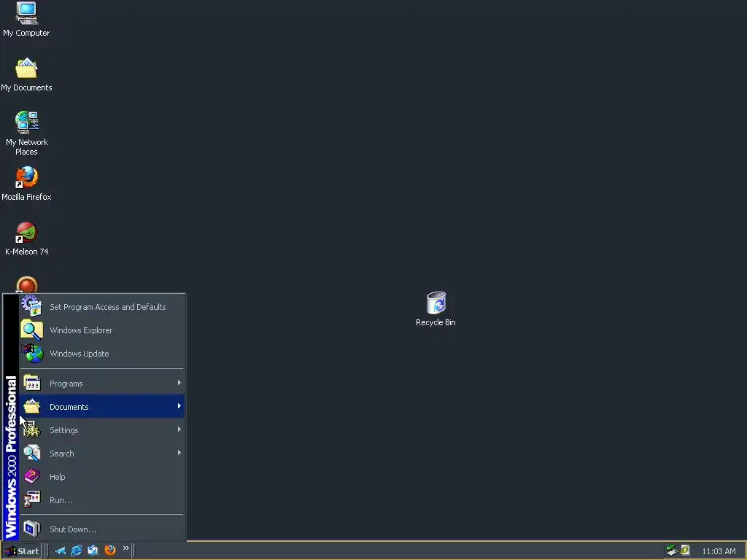Open the Programs submenu
Image resolution: width=747 pixels, height=560 pixels.
[102, 384]
